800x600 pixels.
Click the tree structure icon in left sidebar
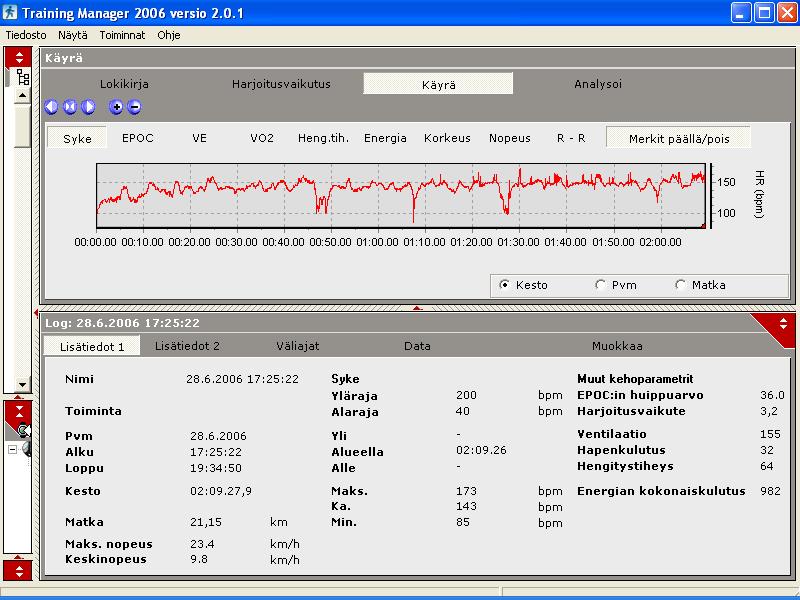point(22,77)
